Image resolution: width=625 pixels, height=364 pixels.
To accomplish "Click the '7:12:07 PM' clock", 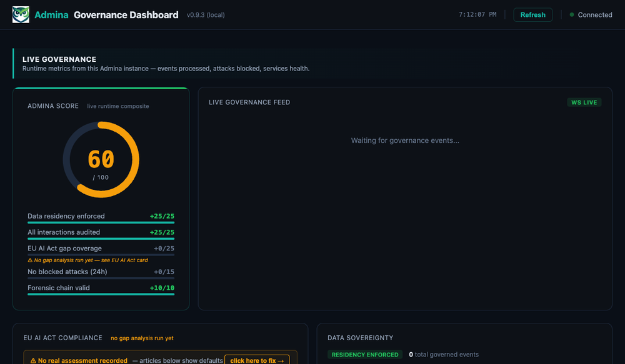I will [x=477, y=15].
